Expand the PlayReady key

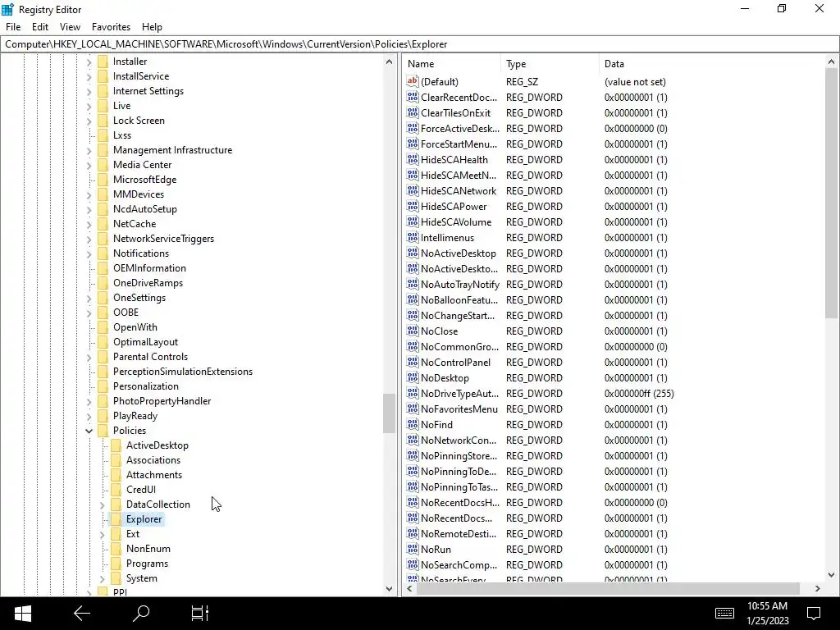pos(89,416)
